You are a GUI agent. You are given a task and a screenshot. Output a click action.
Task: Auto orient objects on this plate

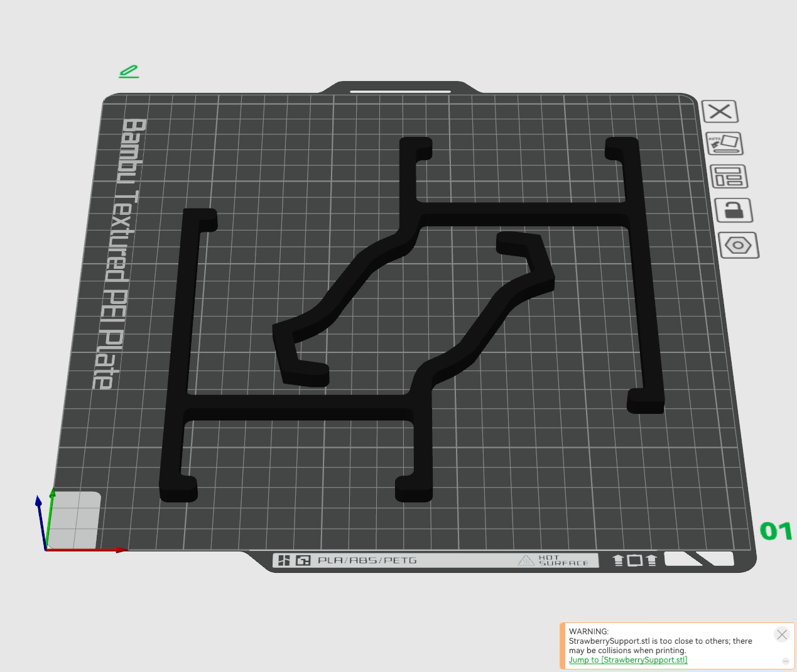point(725,144)
